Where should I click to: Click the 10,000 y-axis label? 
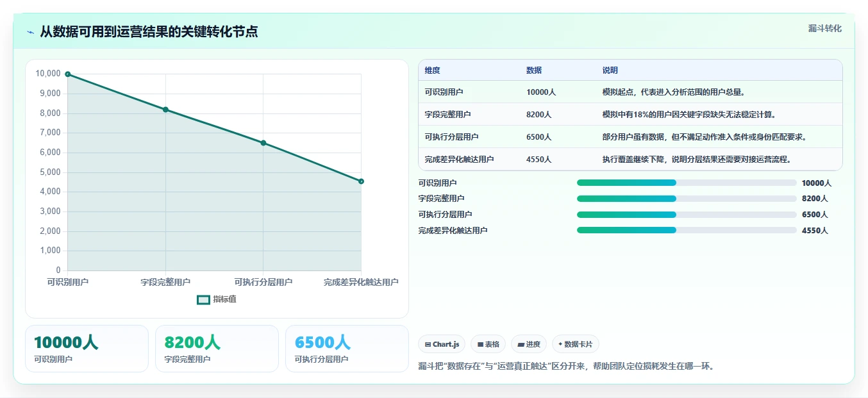pyautogui.click(x=48, y=74)
